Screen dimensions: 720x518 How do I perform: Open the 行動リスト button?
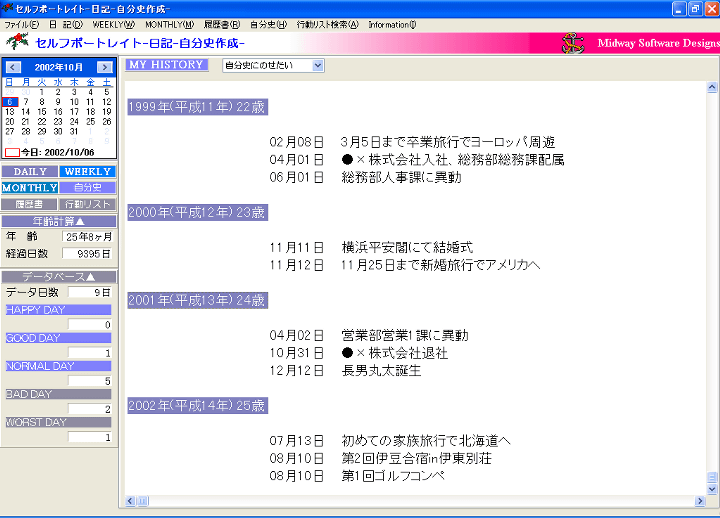click(x=88, y=204)
